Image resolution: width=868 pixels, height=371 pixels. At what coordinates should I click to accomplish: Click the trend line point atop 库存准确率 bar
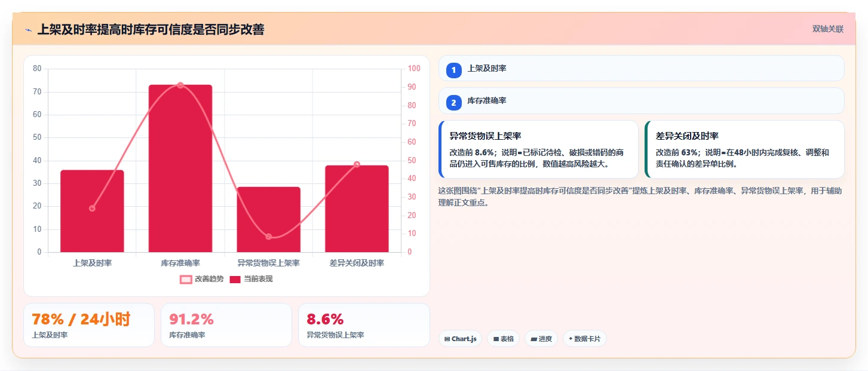pos(180,85)
